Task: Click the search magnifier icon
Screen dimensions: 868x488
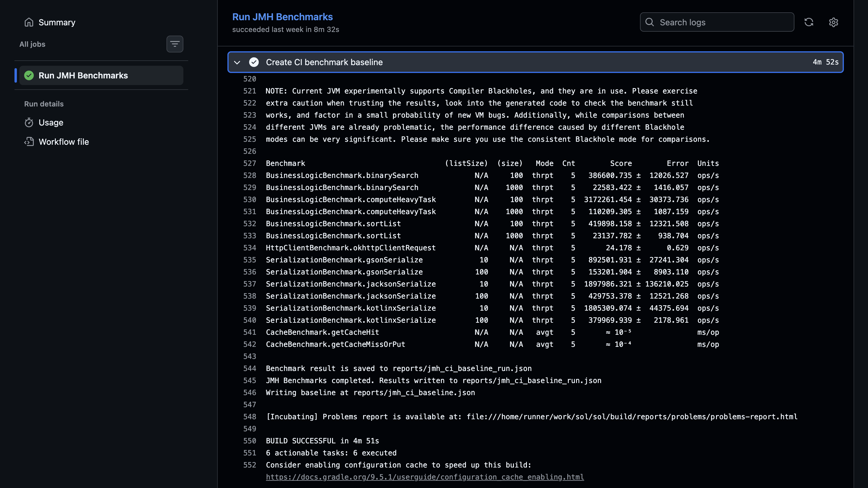Action: (649, 22)
